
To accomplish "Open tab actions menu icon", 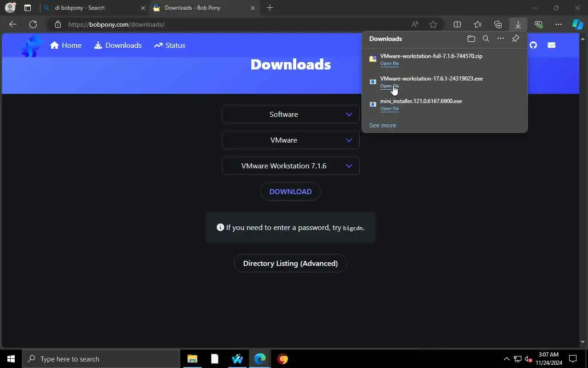I will pos(28,8).
